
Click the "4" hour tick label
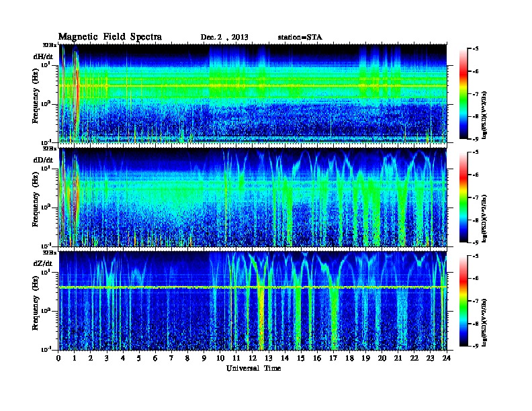coord(123,359)
